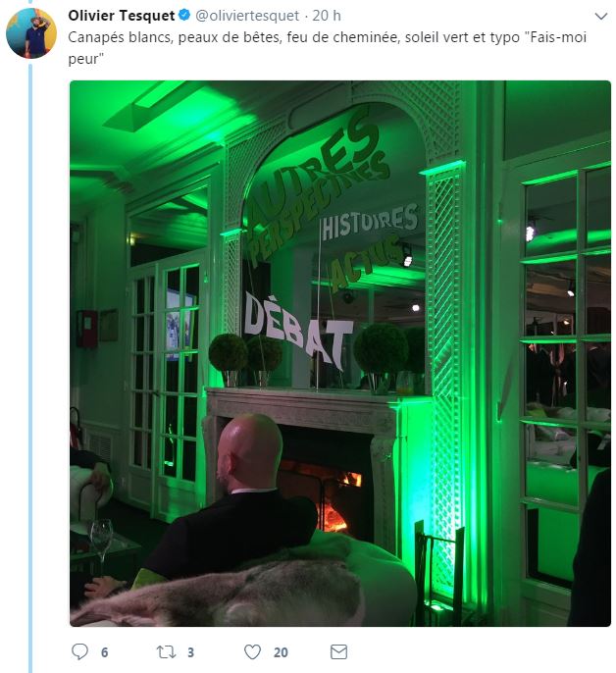This screenshot has width=616, height=673.
Task: Open the tweet options chevron menu
Action: pos(601,17)
